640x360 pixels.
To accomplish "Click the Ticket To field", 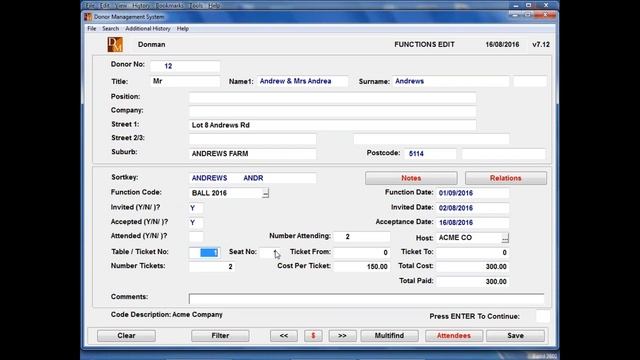I will [x=473, y=253].
